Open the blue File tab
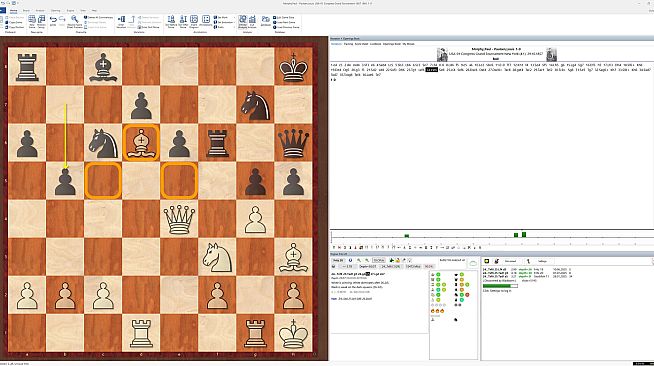The height and width of the screenshot is (366, 654). coord(3,10)
